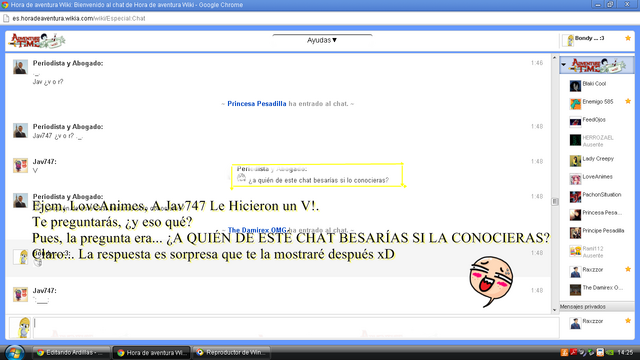The height and width of the screenshot is (360, 640).
Task: Click the Princesa Pesadilla join notice link
Action: pyautogui.click(x=257, y=104)
